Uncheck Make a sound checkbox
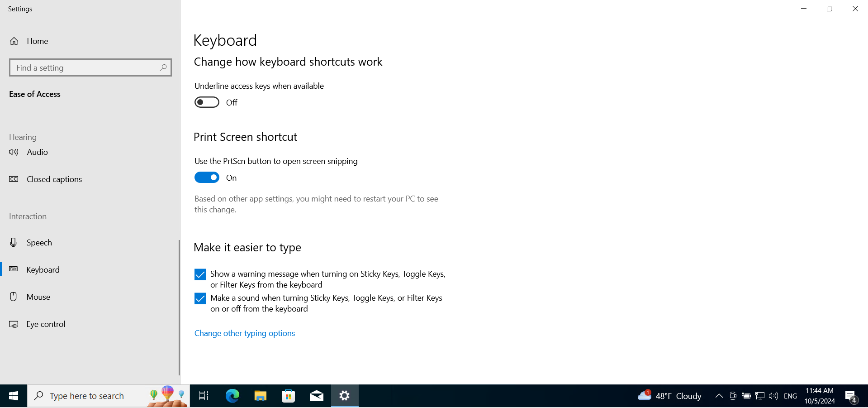 pyautogui.click(x=200, y=298)
